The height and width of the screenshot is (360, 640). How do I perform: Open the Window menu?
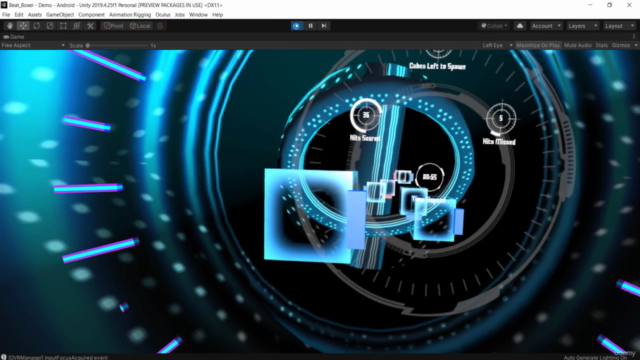point(198,15)
